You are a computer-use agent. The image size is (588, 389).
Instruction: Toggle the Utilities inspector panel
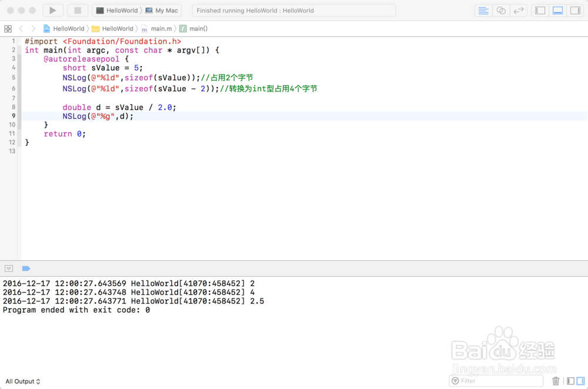tap(575, 11)
